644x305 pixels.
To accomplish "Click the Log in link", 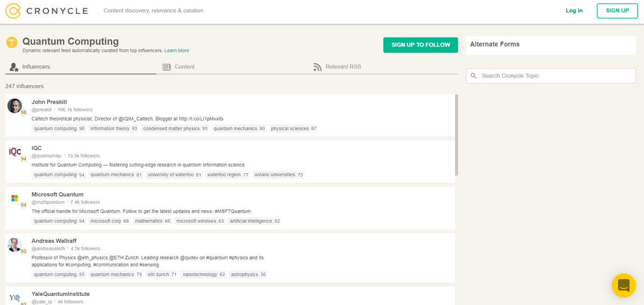I will pos(574,11).
